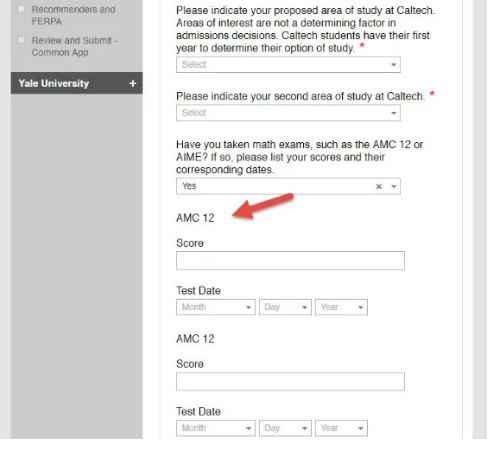Image resolution: width=489 pixels, height=451 pixels.
Task: Select Year for first AMC 12 test date
Action: [341, 307]
